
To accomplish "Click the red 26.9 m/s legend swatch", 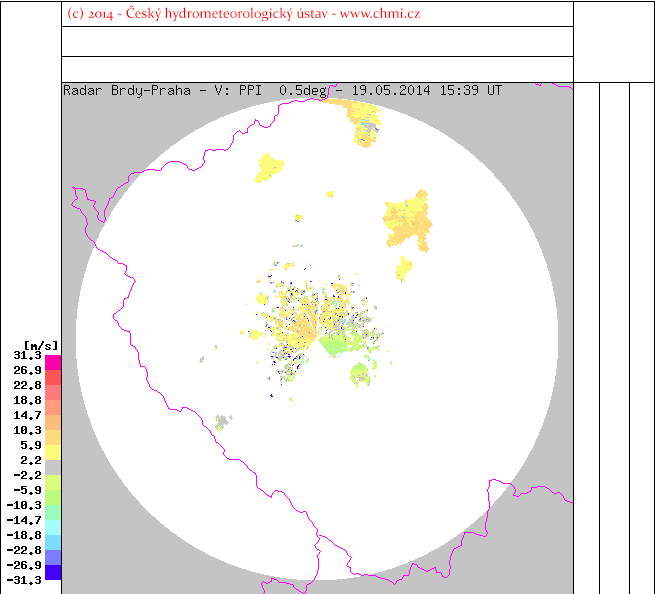I will (53, 378).
